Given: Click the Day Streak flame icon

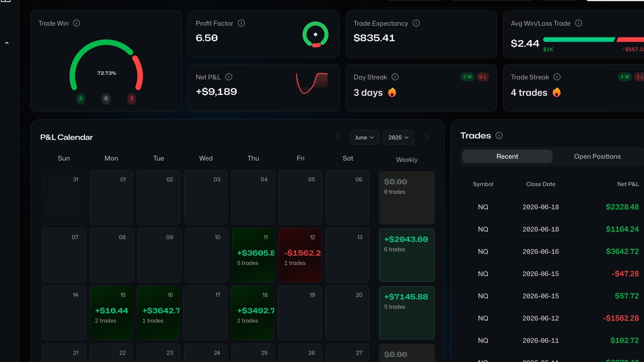Looking at the screenshot, I should click(392, 93).
